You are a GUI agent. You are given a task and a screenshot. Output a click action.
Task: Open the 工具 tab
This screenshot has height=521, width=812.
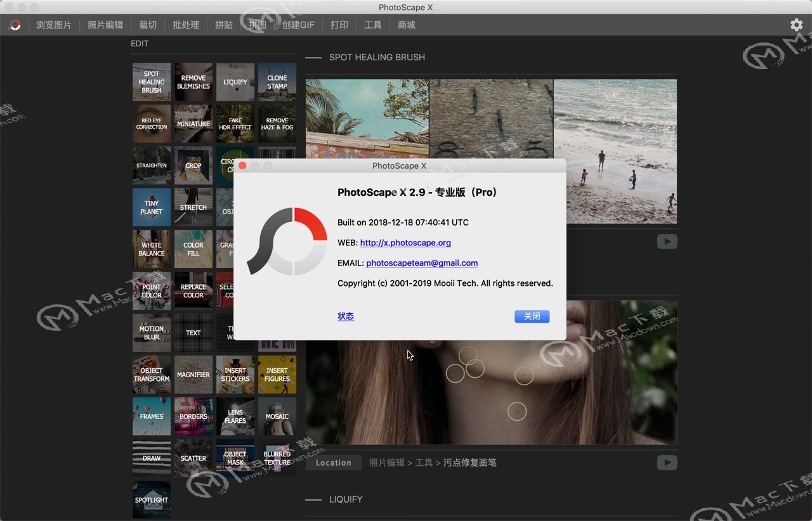(x=373, y=25)
